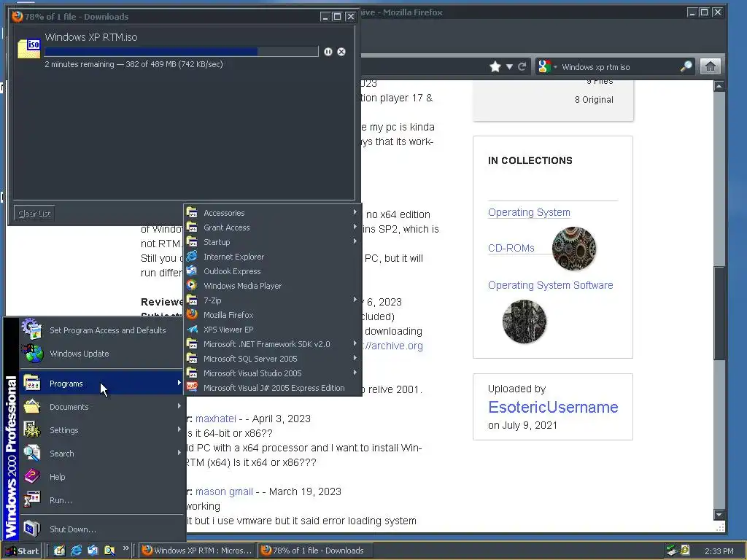The width and height of the screenshot is (747, 560).
Task: Pause the Windows XP RTM.iso download
Action: (x=328, y=52)
